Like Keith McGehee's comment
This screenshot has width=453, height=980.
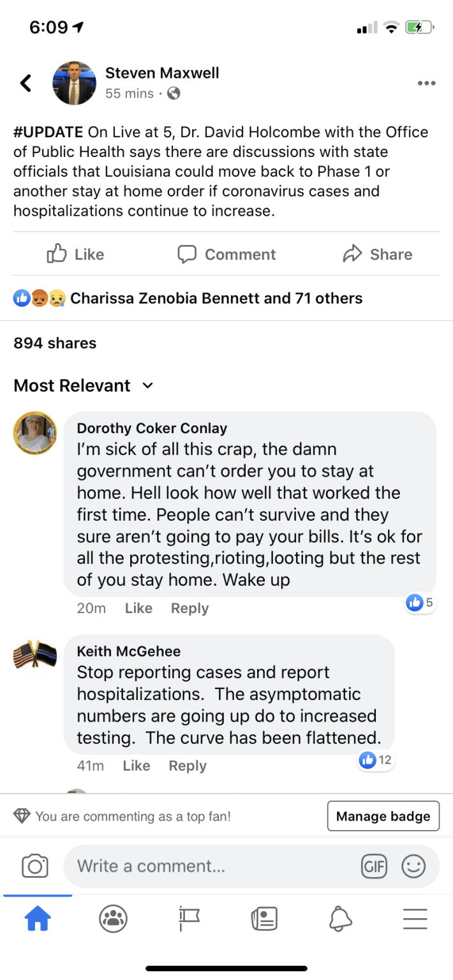136,766
